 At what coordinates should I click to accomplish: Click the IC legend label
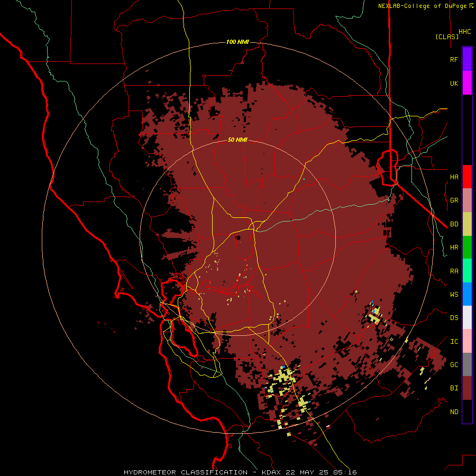(x=454, y=341)
